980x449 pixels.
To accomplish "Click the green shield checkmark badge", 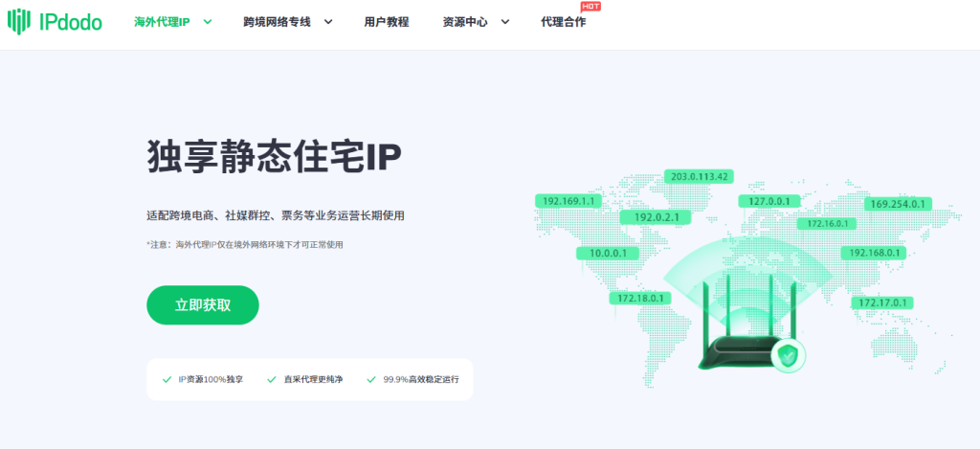I will (788, 356).
